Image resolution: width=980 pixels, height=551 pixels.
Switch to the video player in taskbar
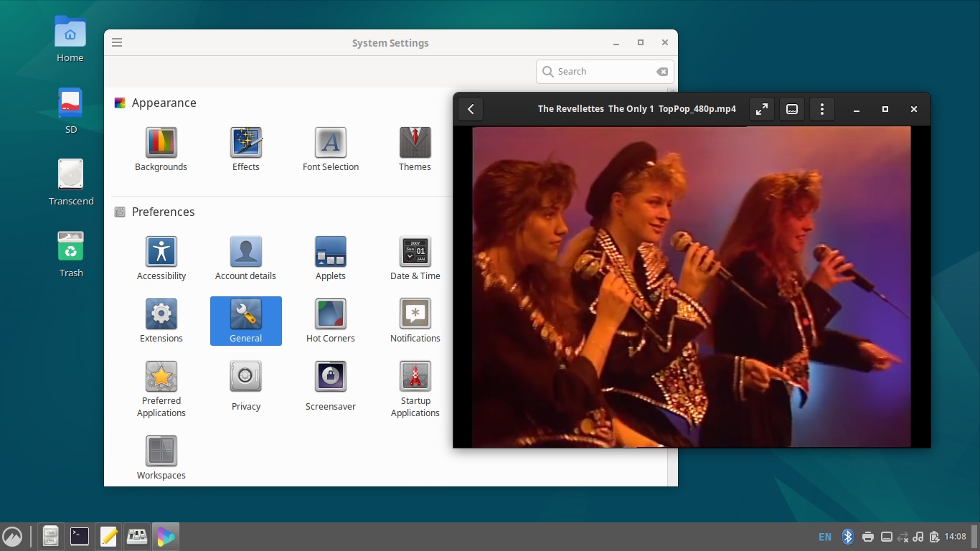point(166,537)
